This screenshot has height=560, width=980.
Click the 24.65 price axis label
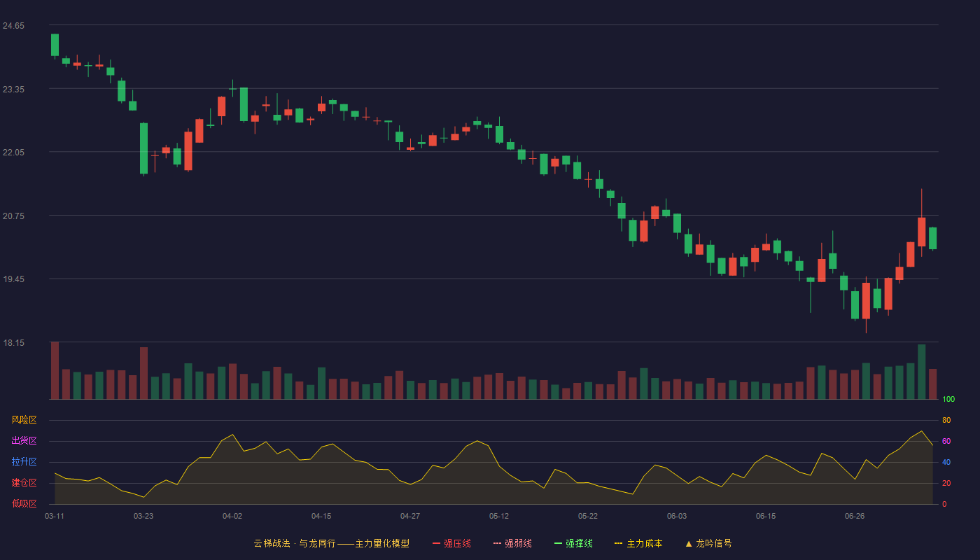click(x=13, y=26)
